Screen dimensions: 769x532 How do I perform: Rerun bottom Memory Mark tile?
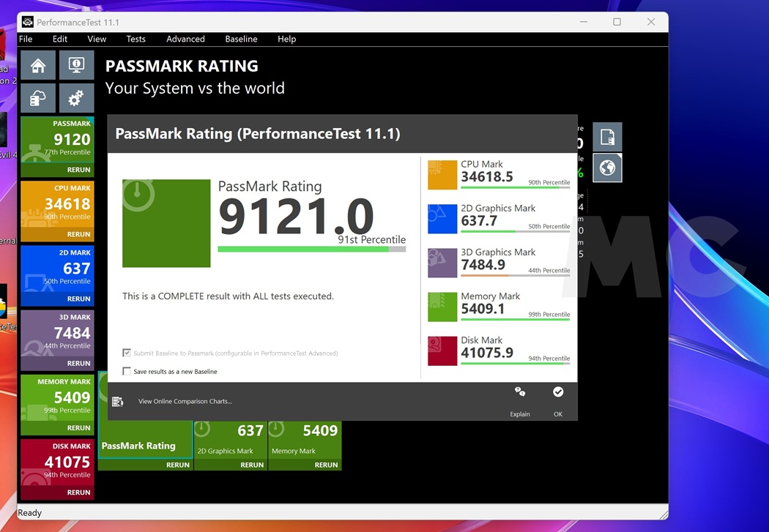click(x=326, y=465)
